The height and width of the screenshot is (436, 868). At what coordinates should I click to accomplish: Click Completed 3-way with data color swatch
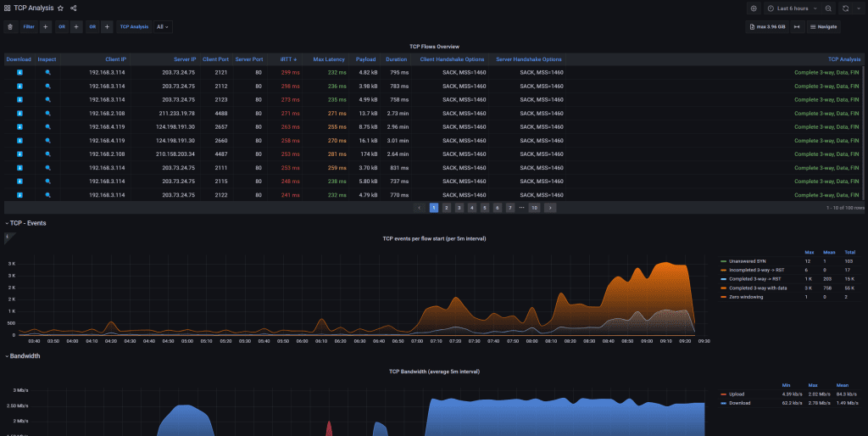[723, 288]
